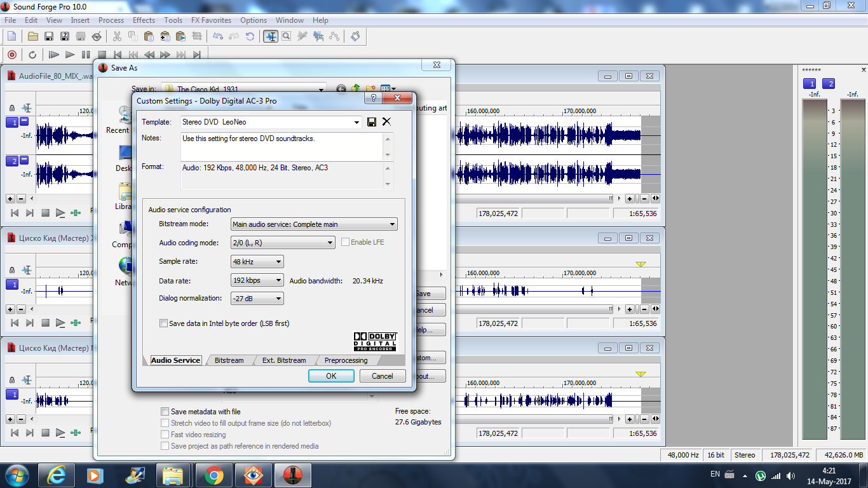This screenshot has height=488, width=868.
Task: Click the up-one-level folder icon in Save As
Action: coord(356,90)
